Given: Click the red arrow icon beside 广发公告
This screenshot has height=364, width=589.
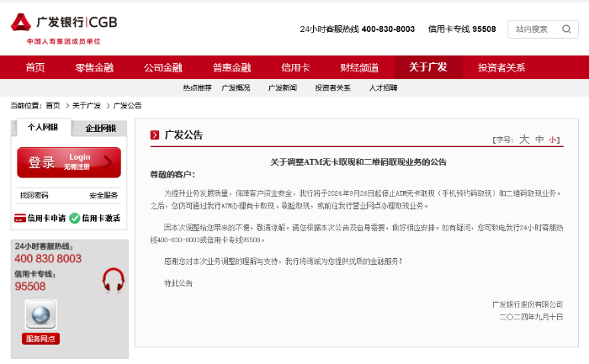Looking at the screenshot, I should (x=155, y=135).
